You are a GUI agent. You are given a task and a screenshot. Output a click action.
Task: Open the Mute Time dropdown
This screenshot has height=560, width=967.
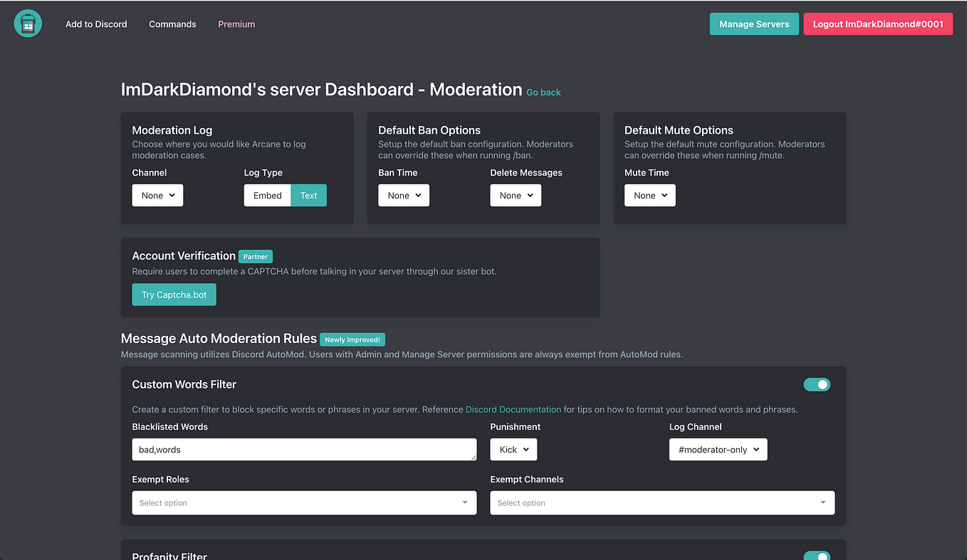[x=650, y=196]
